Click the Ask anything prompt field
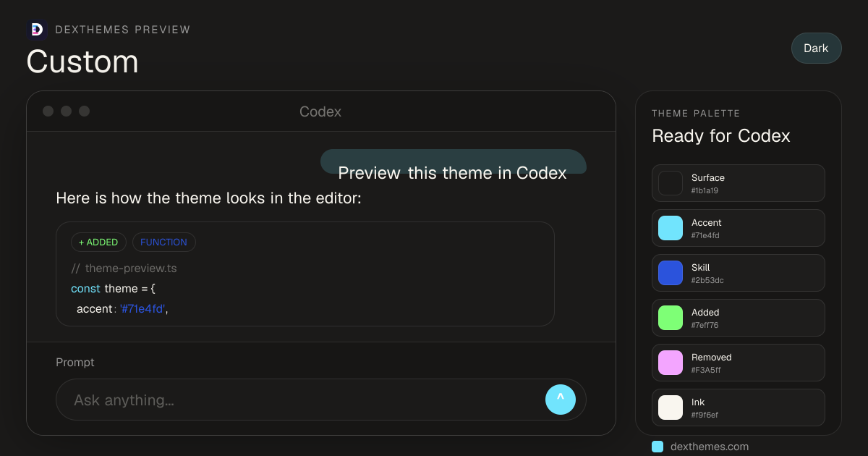The width and height of the screenshot is (868, 456). 320,400
